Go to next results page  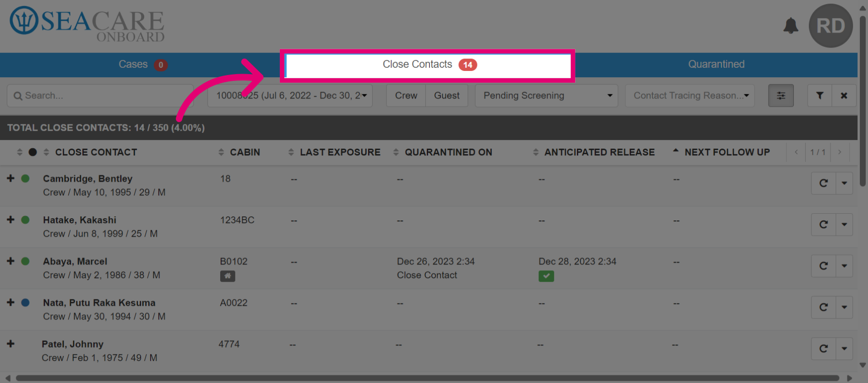(x=840, y=152)
